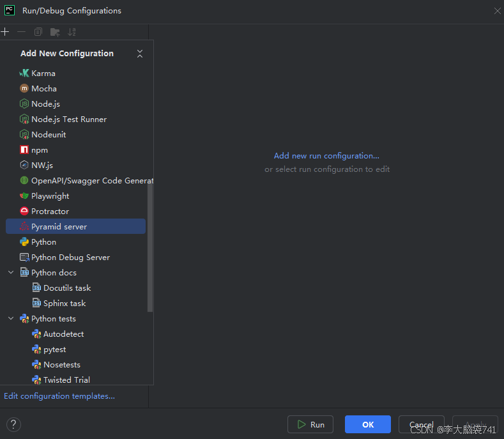Select NW.js configuration type
The width and height of the screenshot is (504, 439).
tap(75, 166)
